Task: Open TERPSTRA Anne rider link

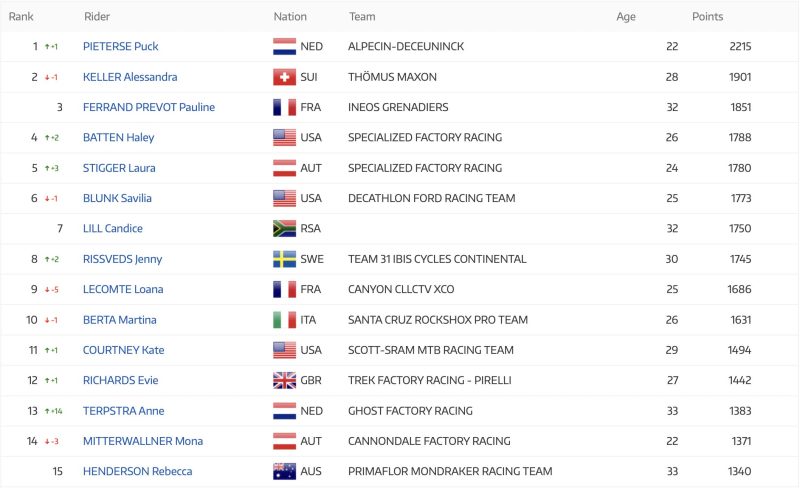Action: [x=123, y=411]
